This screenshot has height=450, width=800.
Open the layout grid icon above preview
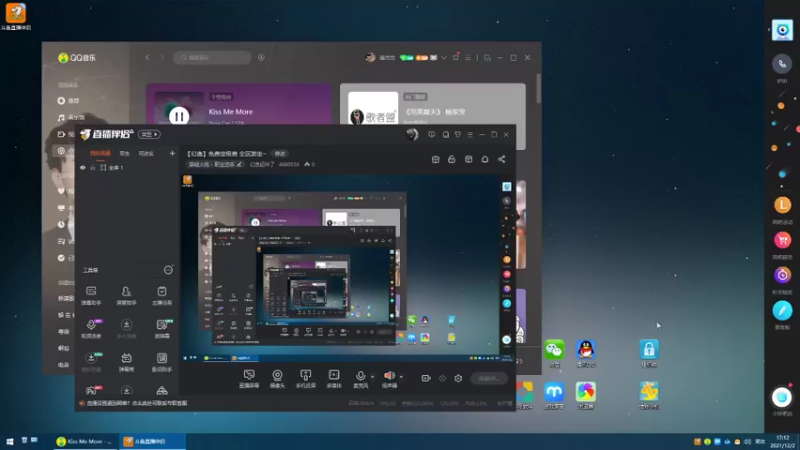[468, 159]
